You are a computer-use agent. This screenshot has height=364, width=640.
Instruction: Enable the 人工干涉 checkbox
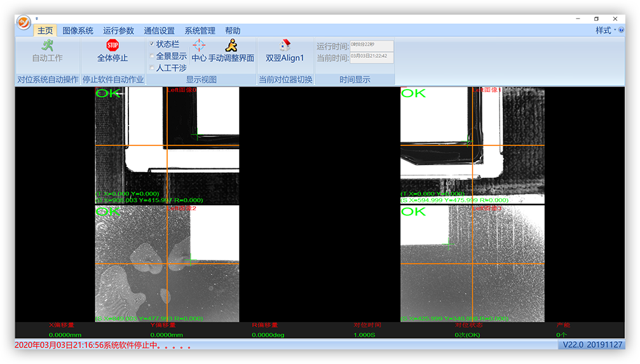pos(152,68)
